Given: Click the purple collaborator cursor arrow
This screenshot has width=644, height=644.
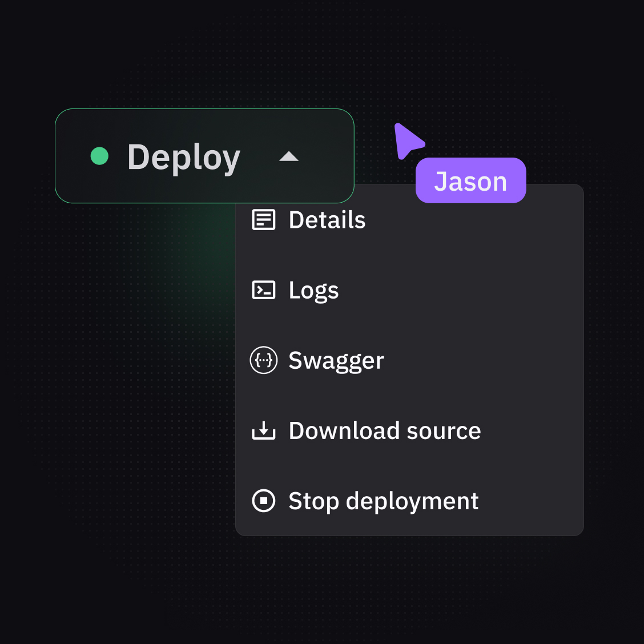Looking at the screenshot, I should pyautogui.click(x=407, y=140).
